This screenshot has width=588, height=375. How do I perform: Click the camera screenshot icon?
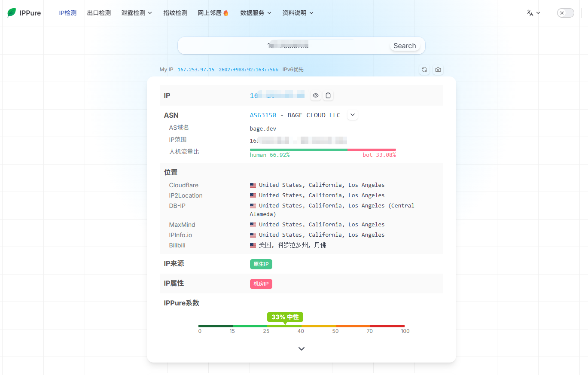[438, 70]
